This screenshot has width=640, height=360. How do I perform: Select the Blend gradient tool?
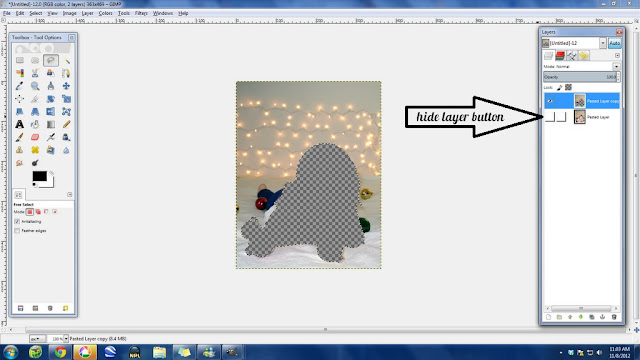click(x=51, y=124)
